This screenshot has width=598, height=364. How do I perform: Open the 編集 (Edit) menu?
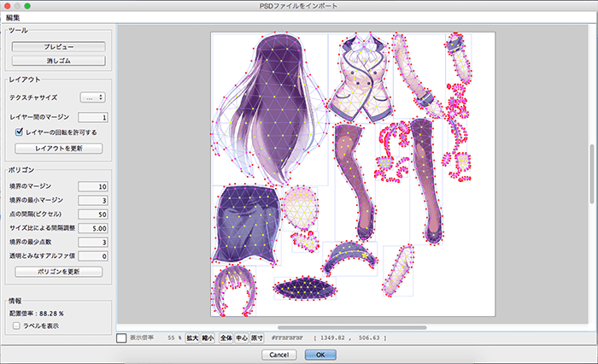tap(14, 17)
